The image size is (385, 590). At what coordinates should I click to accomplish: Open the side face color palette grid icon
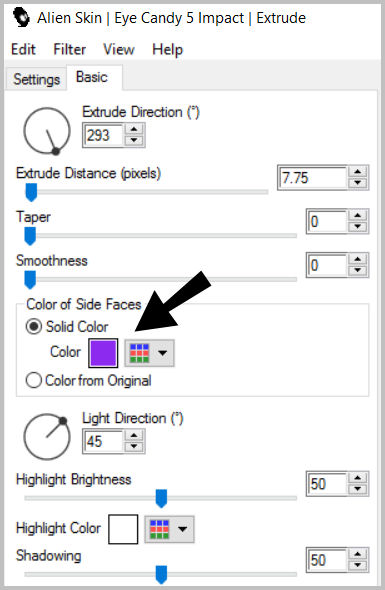tap(139, 353)
